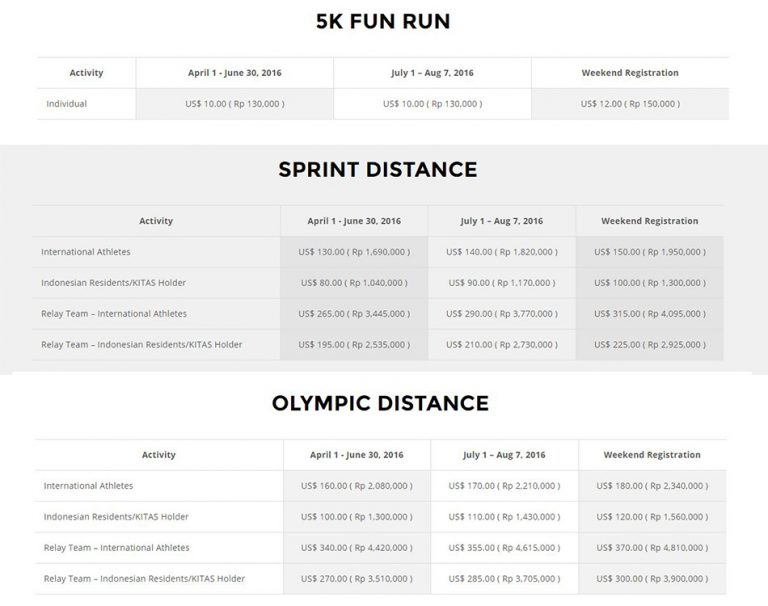Viewport: 768px width, 606px height.
Task: Click the US$ 355.00 (Rp 4,615,000) price
Action: tap(503, 548)
